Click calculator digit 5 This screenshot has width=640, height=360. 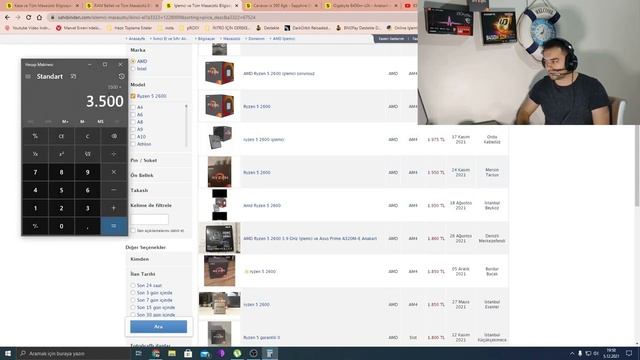(x=61, y=190)
